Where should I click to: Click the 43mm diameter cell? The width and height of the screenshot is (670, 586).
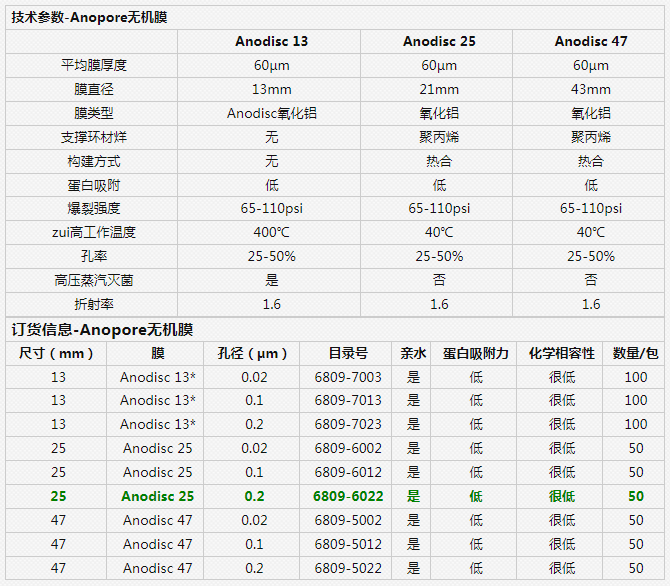coord(591,89)
